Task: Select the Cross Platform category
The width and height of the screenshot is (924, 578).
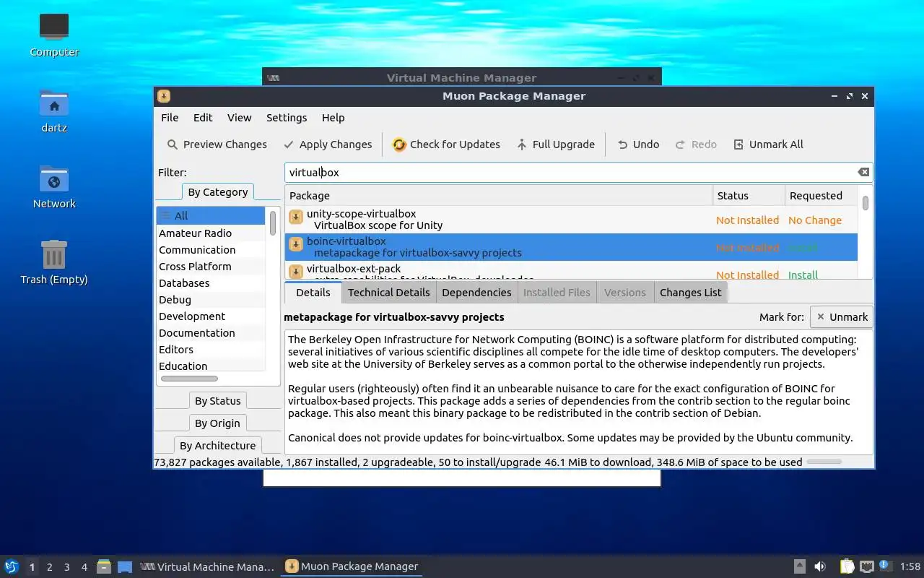Action: [212, 267]
